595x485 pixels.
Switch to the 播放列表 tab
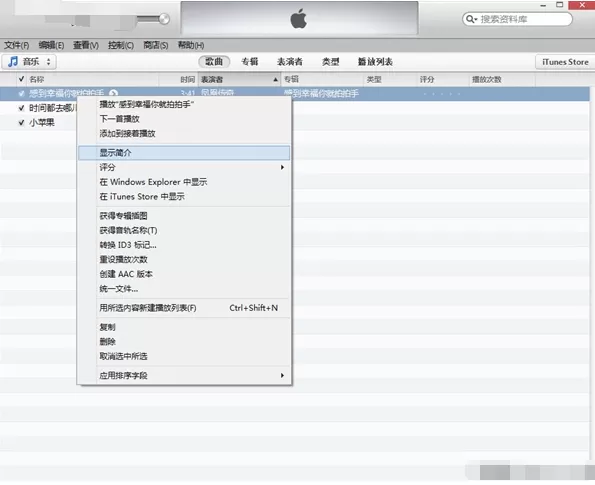point(375,61)
